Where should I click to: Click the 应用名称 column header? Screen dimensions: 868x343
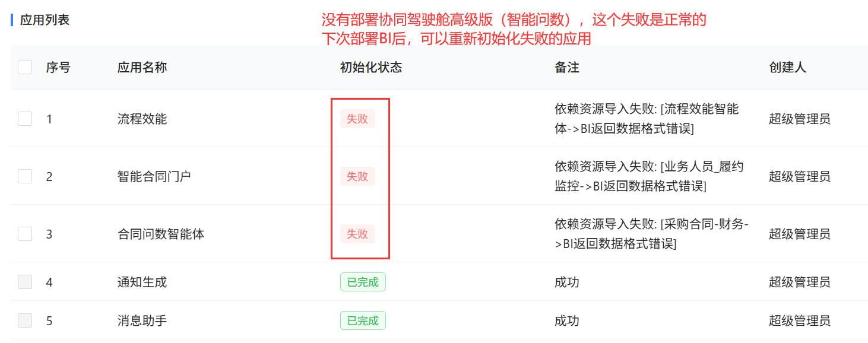pyautogui.click(x=142, y=67)
